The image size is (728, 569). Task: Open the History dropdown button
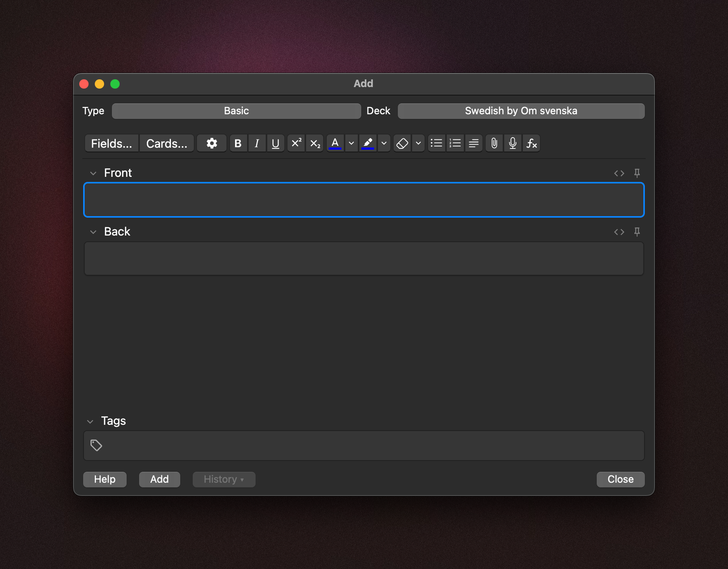point(224,479)
